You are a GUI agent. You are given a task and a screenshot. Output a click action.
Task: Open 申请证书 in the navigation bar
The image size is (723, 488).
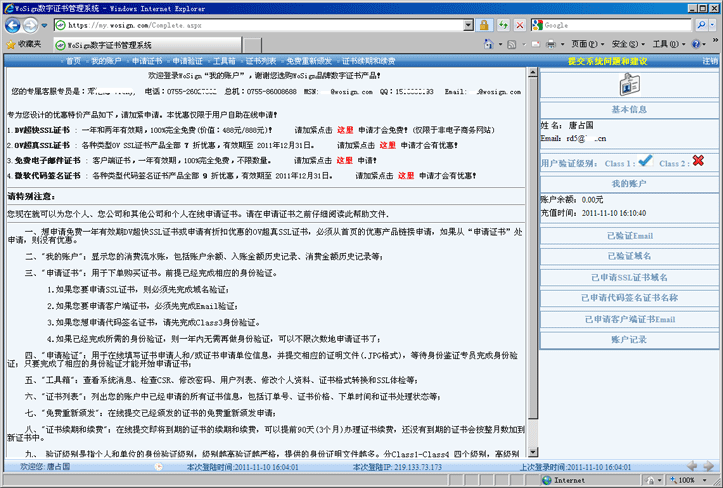coord(147,61)
